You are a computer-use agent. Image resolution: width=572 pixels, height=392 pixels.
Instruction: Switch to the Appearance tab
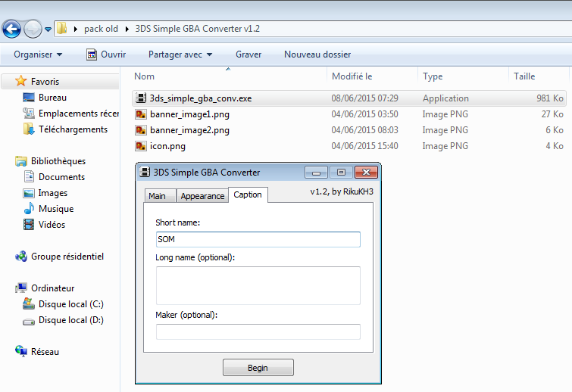click(x=202, y=196)
